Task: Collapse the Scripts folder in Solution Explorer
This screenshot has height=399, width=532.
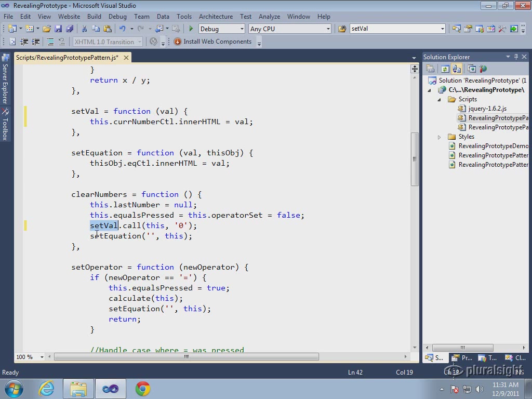Action: pyautogui.click(x=439, y=99)
